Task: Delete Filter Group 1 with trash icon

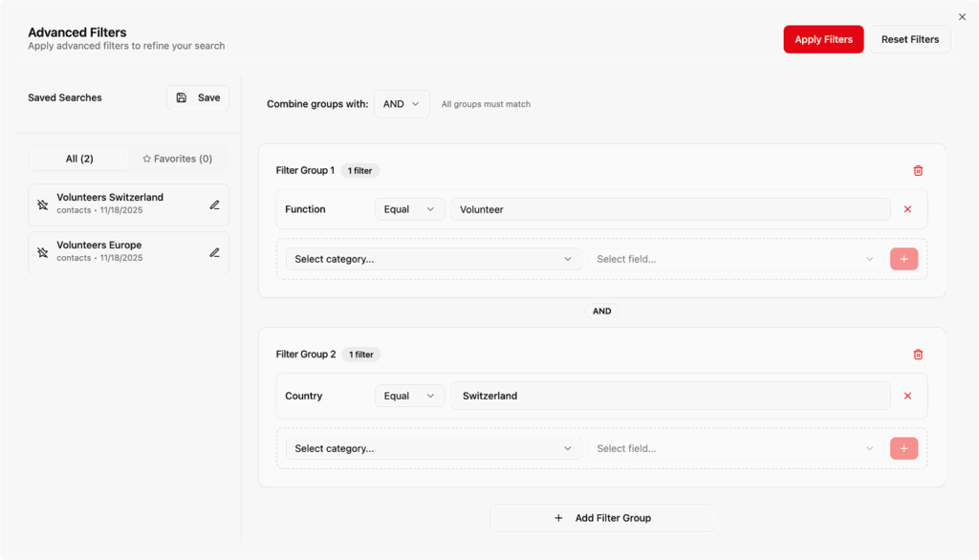Action: click(x=918, y=171)
